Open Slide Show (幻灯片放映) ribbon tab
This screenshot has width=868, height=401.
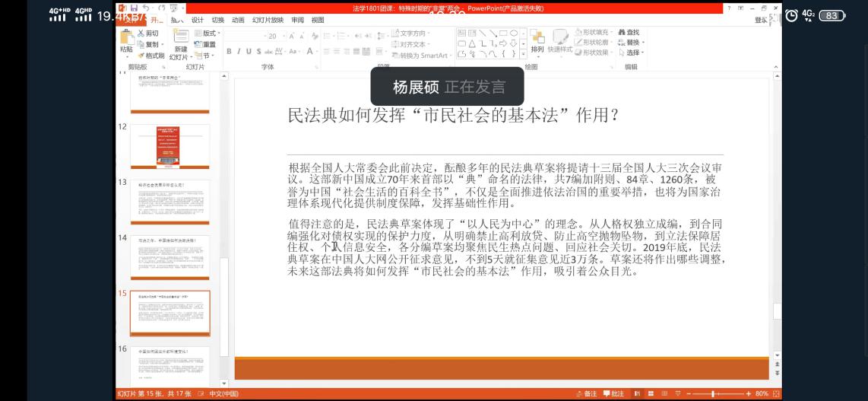[268, 20]
